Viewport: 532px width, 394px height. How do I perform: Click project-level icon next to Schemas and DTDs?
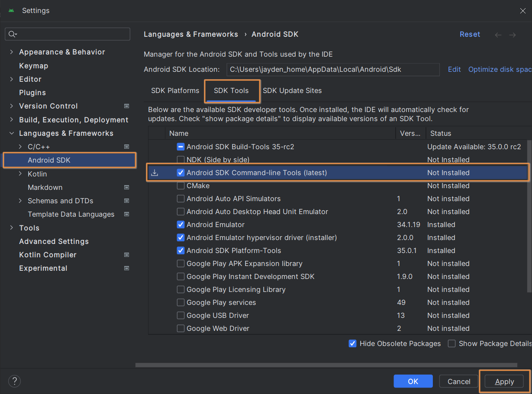click(x=127, y=201)
